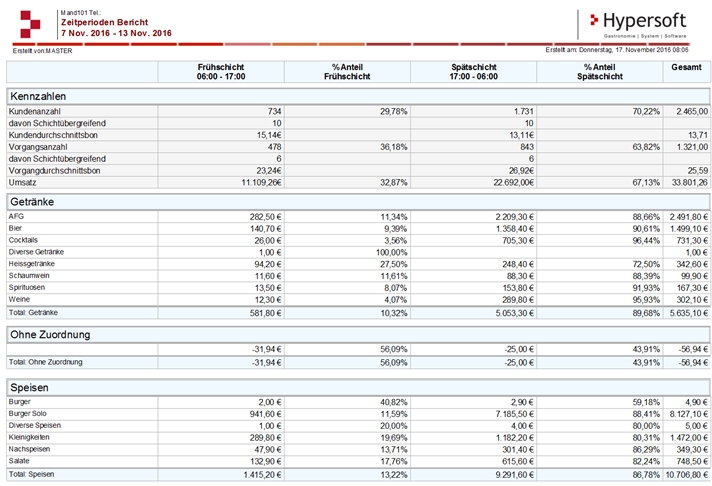Click the Nachspeisen row label
This screenshot has width=712, height=486.
(x=29, y=449)
